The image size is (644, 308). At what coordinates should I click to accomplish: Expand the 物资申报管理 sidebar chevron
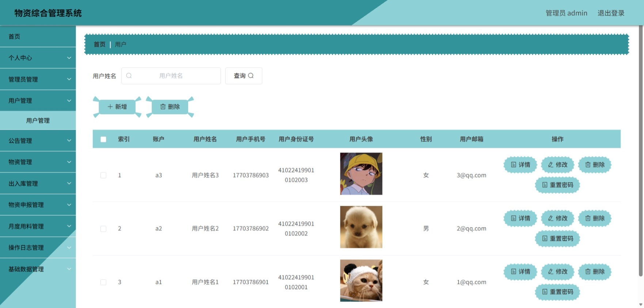point(69,205)
